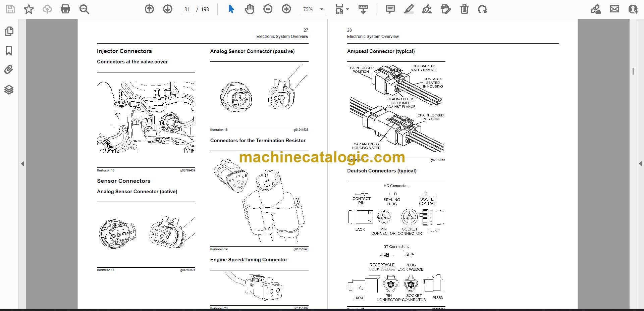Click 'Connectors at the valve cover' text

132,62
